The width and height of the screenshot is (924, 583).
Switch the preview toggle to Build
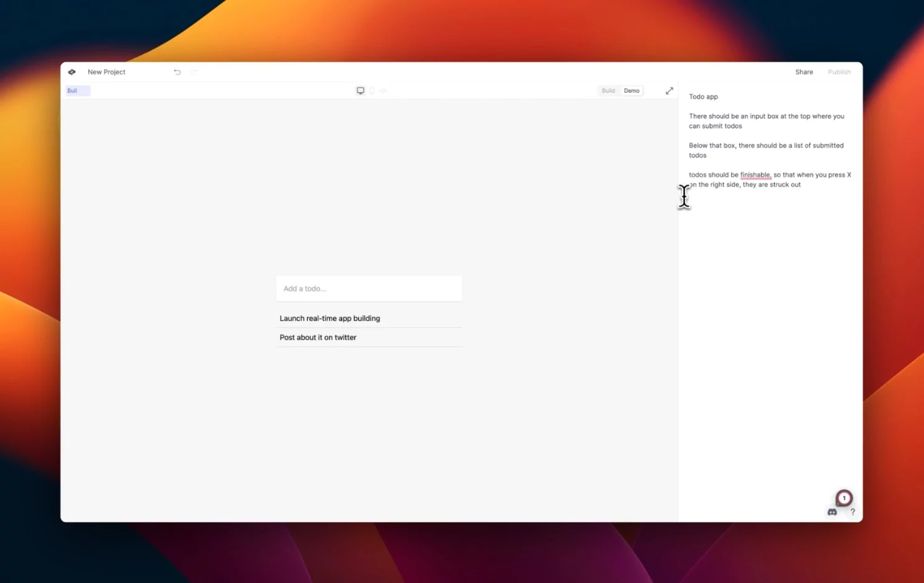tap(608, 90)
